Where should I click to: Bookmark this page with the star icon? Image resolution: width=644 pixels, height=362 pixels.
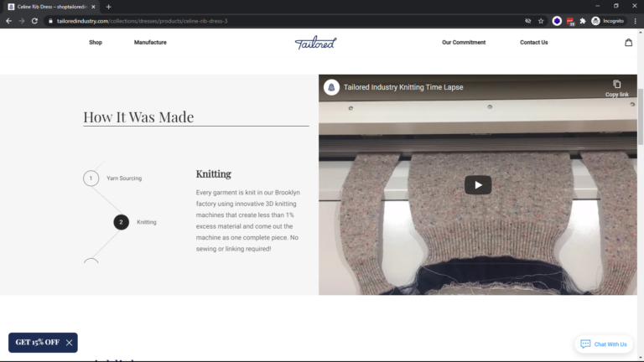[541, 20]
